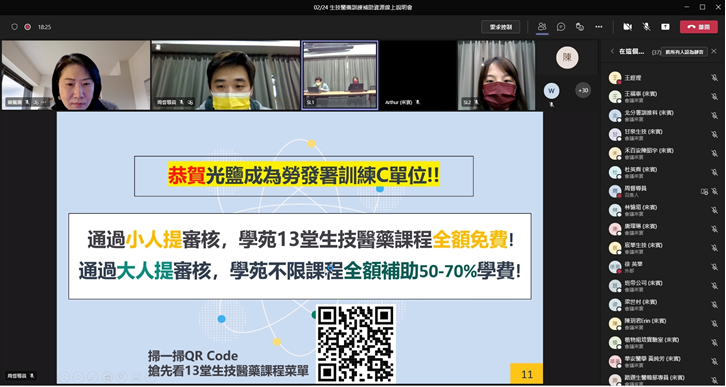
Task: Click mic icon for 北分署訓練科 (來賓)
Action: pyautogui.click(x=714, y=115)
